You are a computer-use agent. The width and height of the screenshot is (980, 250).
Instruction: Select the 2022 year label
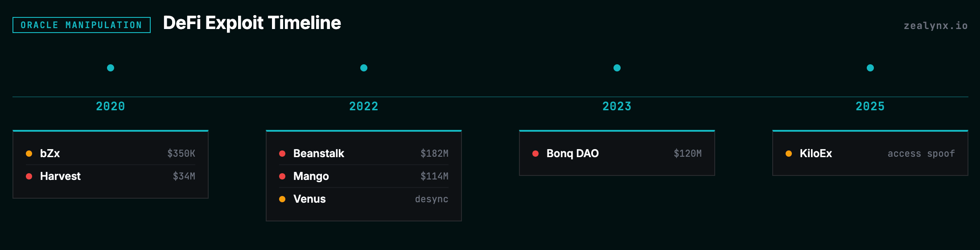(364, 106)
